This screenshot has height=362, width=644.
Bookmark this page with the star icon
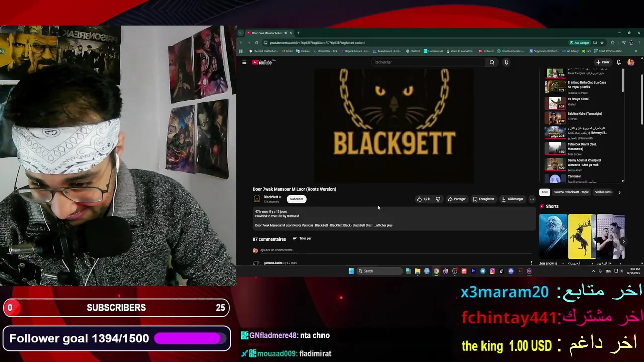tap(602, 43)
